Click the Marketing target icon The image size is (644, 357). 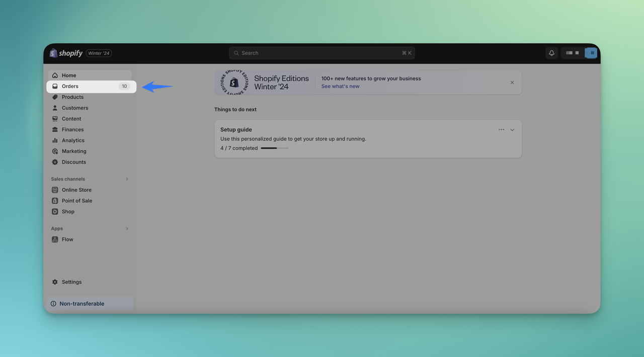55,151
